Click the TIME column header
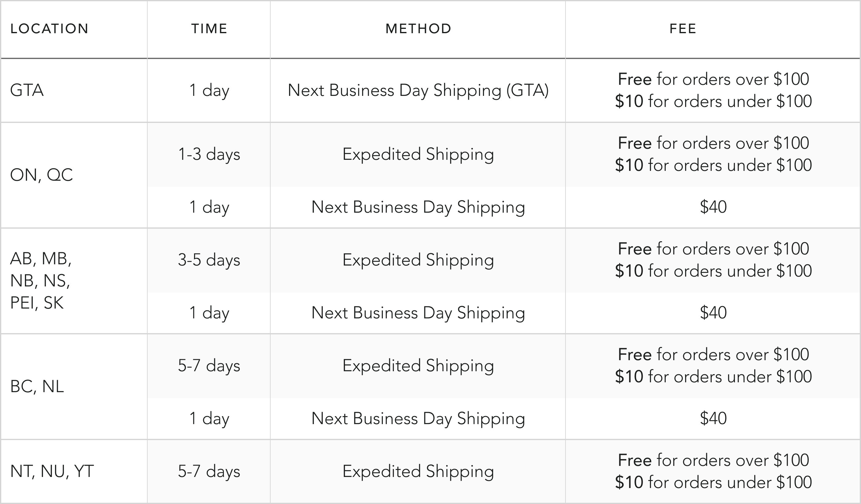 [209, 29]
